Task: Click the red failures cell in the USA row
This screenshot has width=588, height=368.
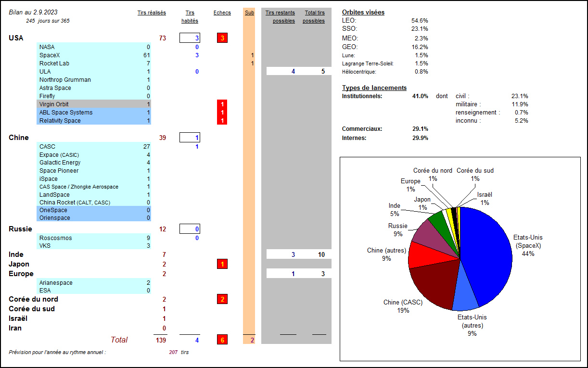Action: pyautogui.click(x=222, y=38)
